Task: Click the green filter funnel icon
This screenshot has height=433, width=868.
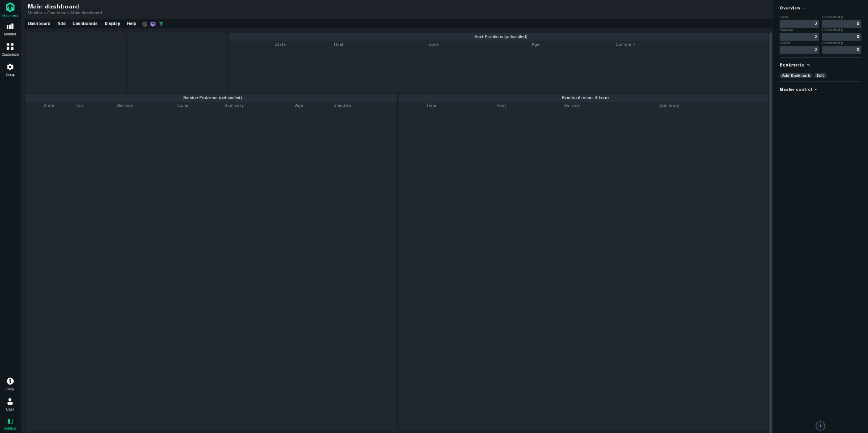Action: [161, 24]
